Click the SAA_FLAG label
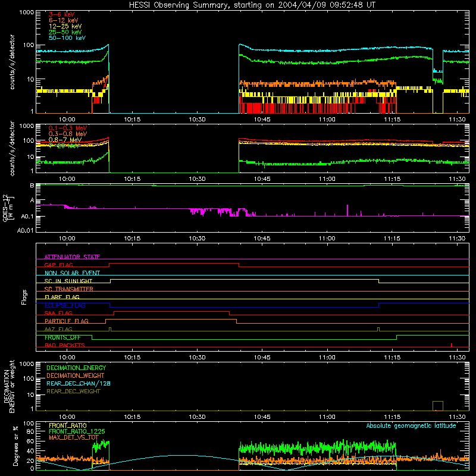The image size is (476, 476). coord(58,313)
